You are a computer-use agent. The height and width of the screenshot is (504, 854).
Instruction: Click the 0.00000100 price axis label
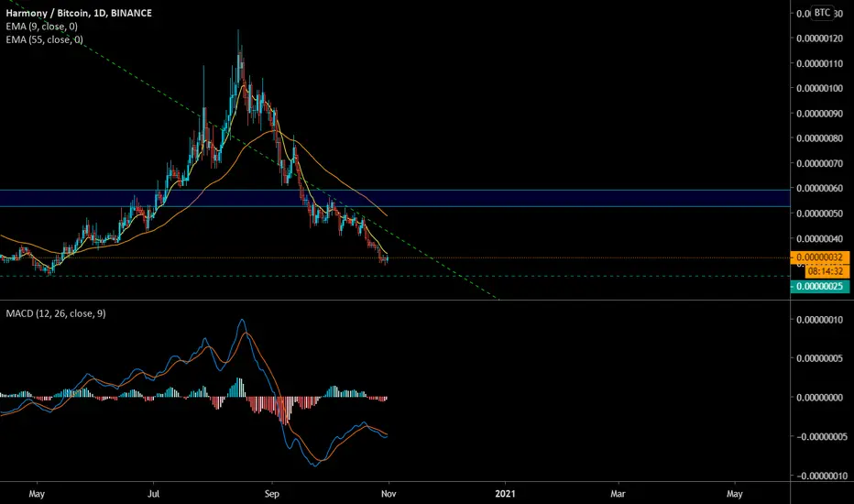[820, 88]
